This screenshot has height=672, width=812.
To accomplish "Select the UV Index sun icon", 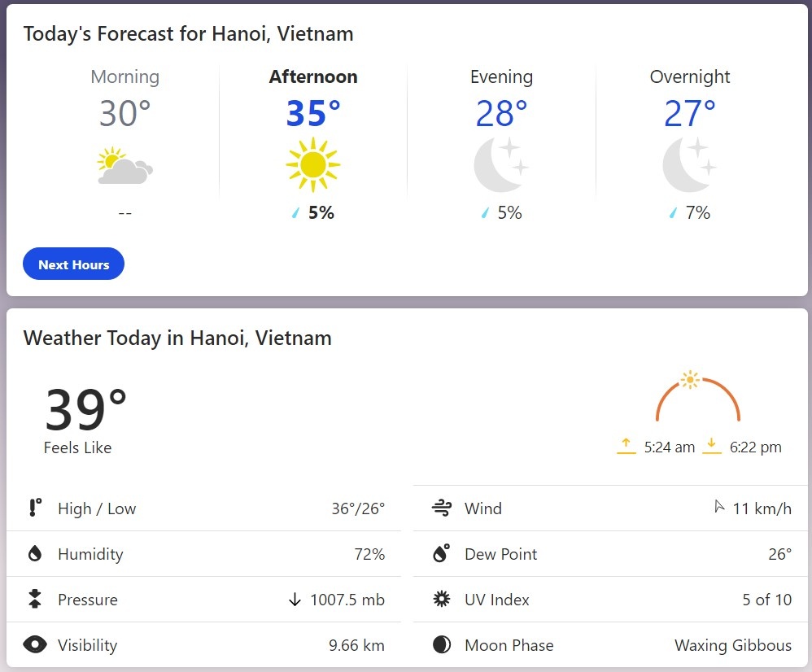I will click(x=442, y=600).
